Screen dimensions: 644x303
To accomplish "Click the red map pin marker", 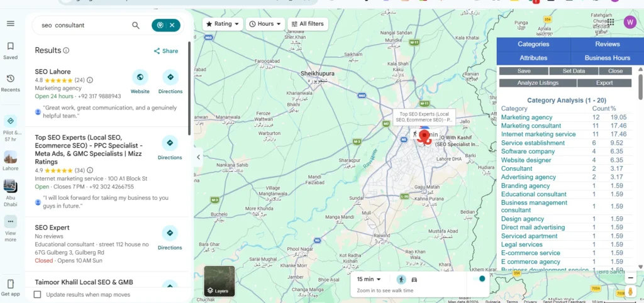I will [426, 136].
